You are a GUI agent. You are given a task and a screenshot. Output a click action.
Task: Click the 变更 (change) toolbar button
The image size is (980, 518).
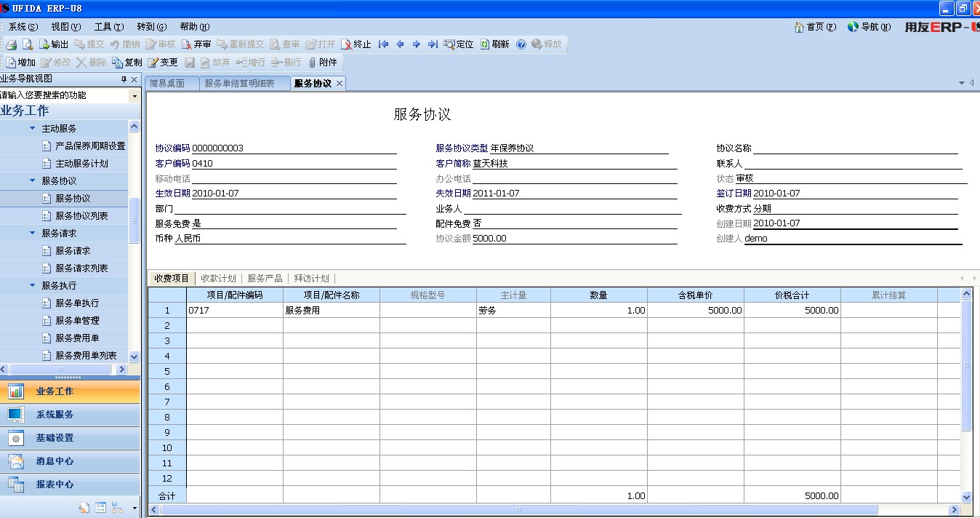(163, 63)
